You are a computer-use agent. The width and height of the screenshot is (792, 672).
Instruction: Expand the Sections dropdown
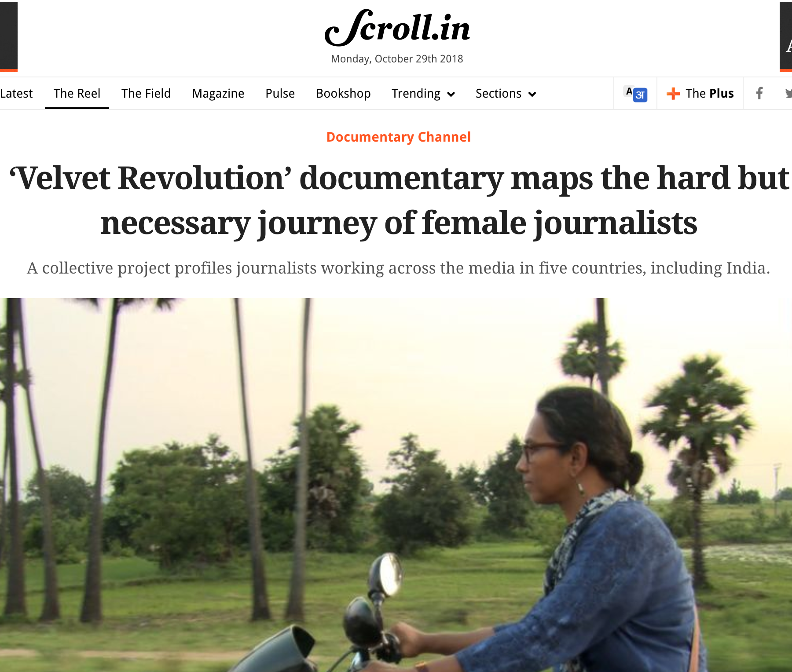coord(506,93)
